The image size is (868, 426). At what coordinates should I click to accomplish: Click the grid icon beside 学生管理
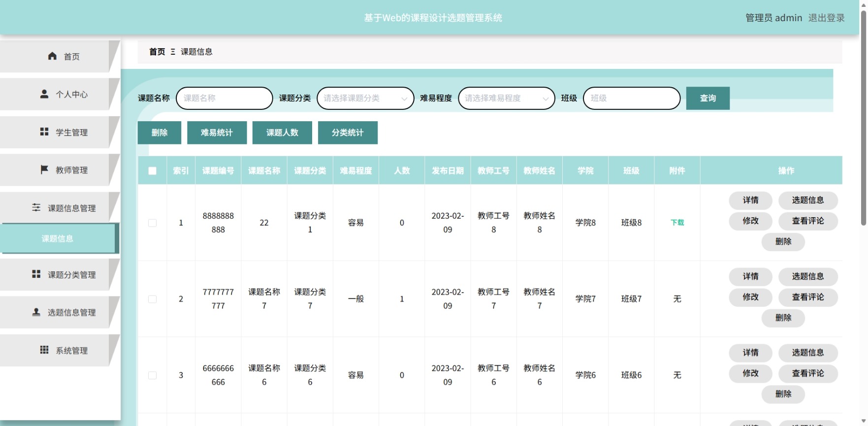(44, 131)
